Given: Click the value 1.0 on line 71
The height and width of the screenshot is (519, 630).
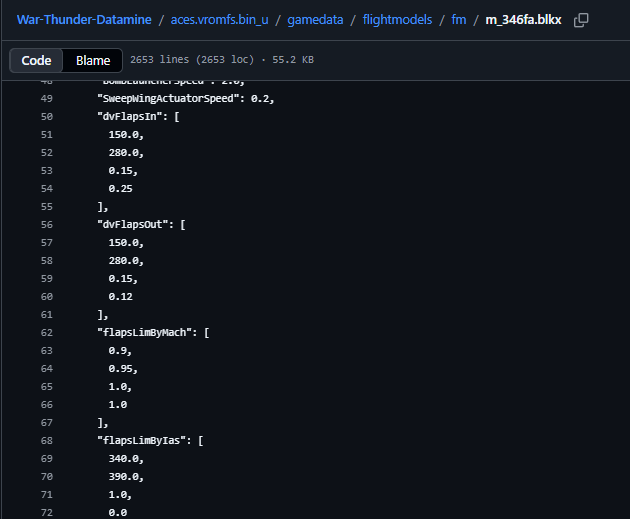Looking at the screenshot, I should tap(117, 495).
